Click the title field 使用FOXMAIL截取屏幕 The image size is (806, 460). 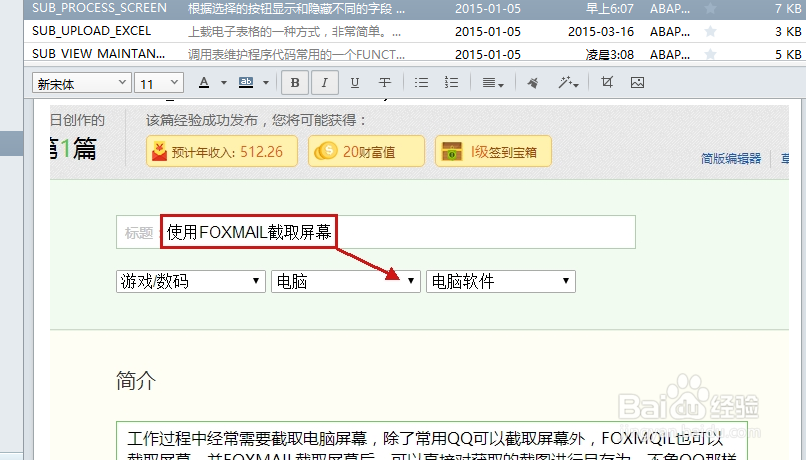click(x=376, y=232)
